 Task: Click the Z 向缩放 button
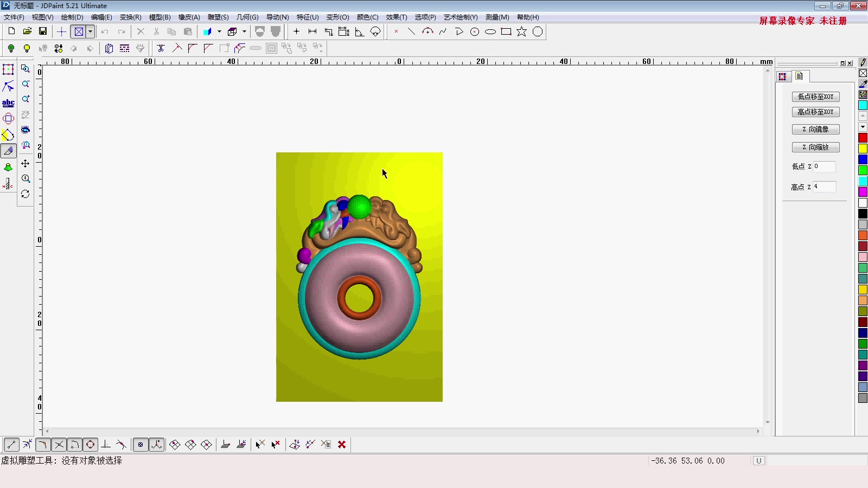click(x=816, y=147)
